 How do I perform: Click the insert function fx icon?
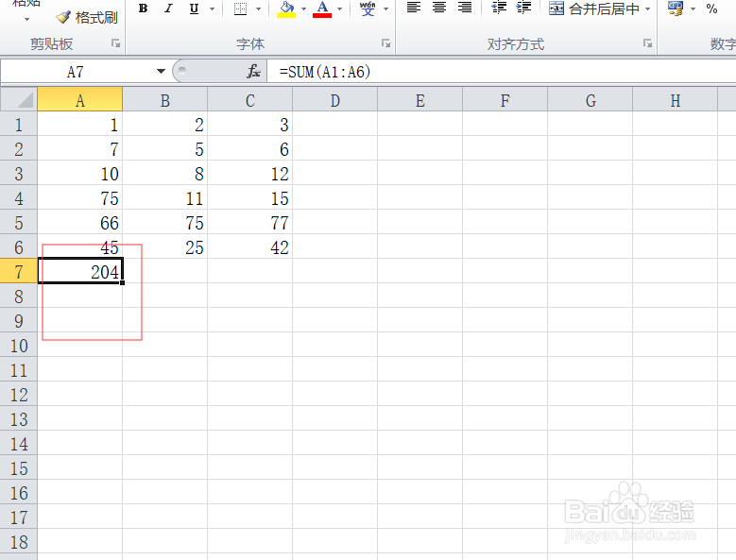253,72
